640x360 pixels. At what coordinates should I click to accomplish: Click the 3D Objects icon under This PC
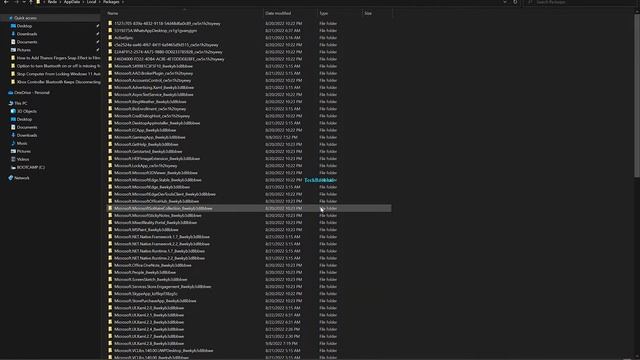(13, 111)
